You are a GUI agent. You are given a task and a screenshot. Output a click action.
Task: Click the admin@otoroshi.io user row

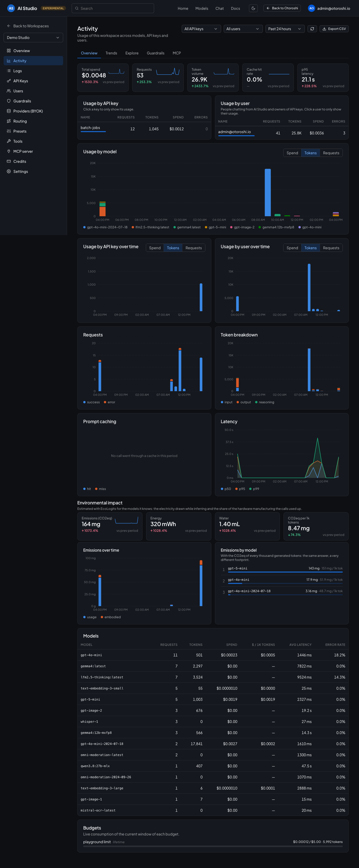pyautogui.click(x=282, y=133)
